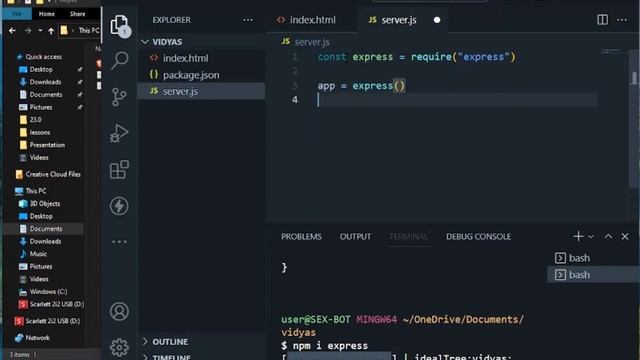
Task: Open Music under This PC
Action: pos(38,254)
